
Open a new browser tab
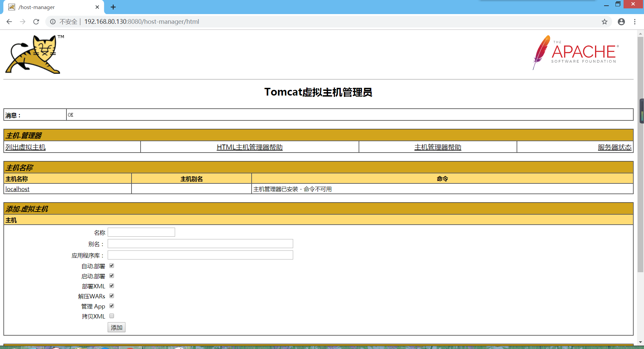point(113,7)
